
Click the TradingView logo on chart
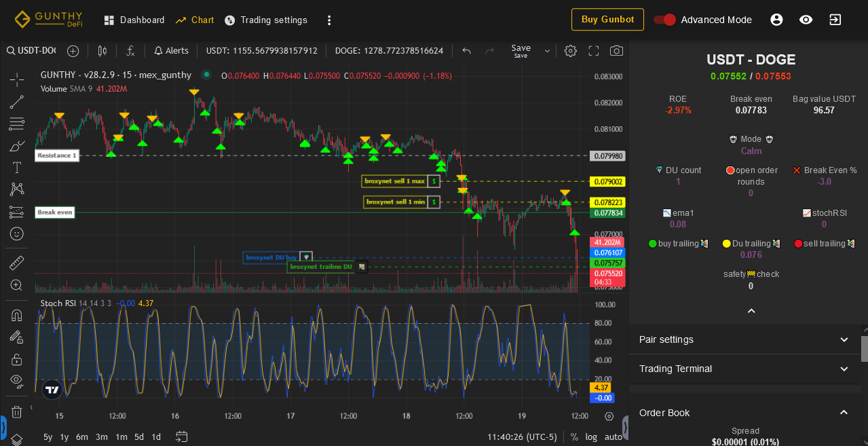pyautogui.click(x=52, y=390)
